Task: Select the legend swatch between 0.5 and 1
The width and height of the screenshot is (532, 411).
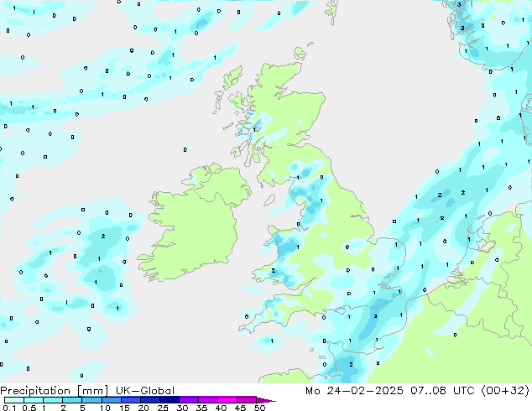Action: coord(34,400)
